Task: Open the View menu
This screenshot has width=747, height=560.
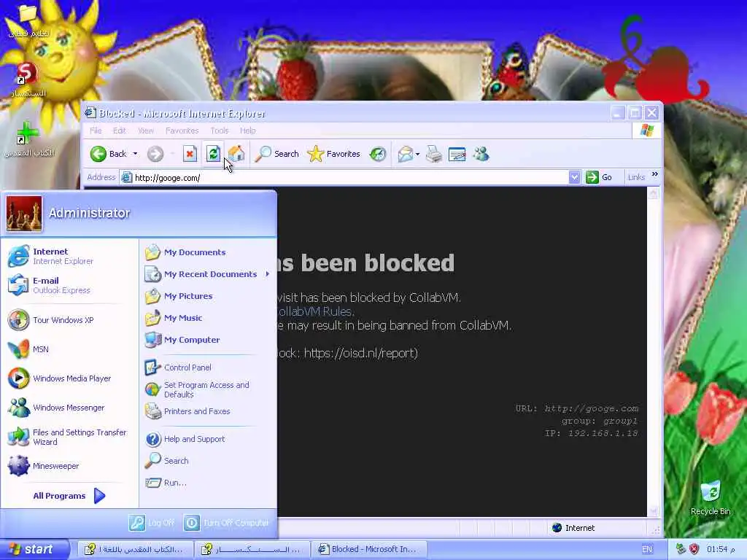Action: 146,131
